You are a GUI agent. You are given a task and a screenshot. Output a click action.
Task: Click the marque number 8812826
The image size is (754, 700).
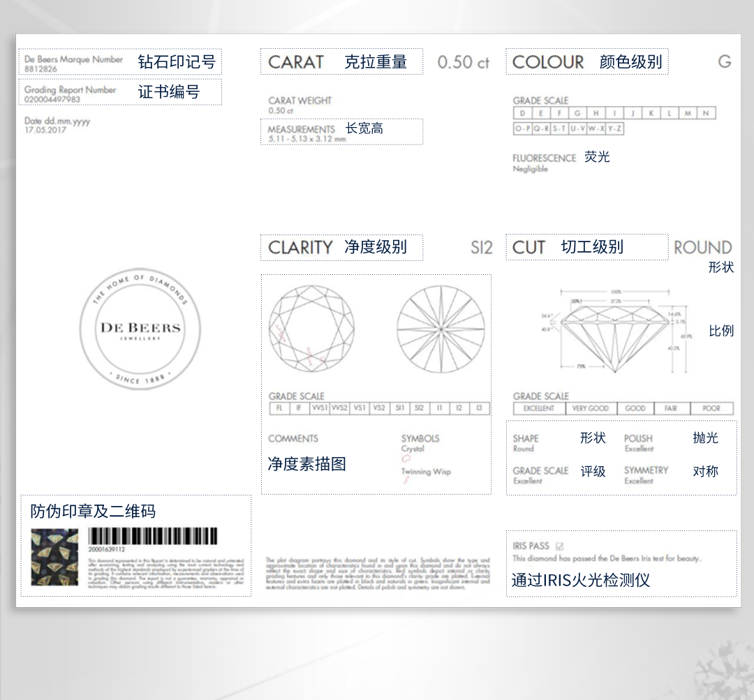40,69
